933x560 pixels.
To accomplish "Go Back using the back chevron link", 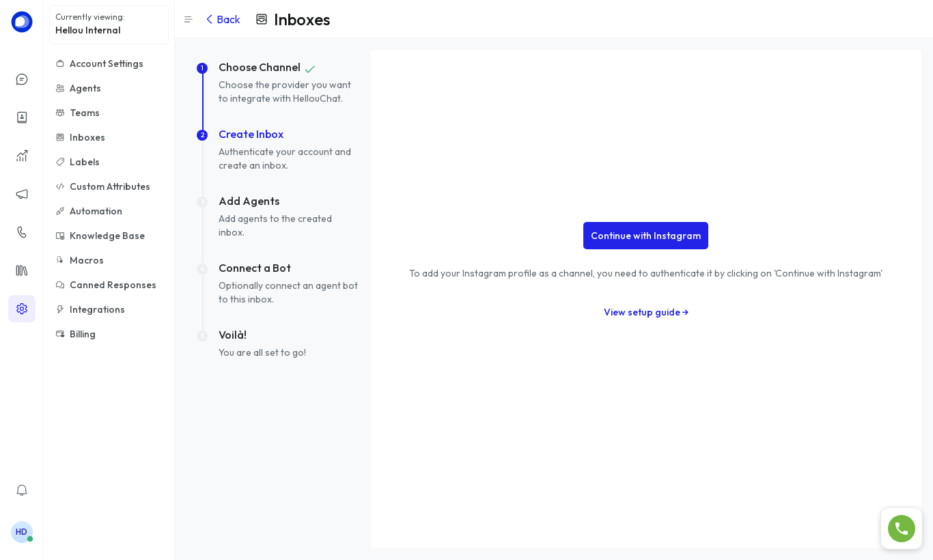I will pyautogui.click(x=223, y=19).
